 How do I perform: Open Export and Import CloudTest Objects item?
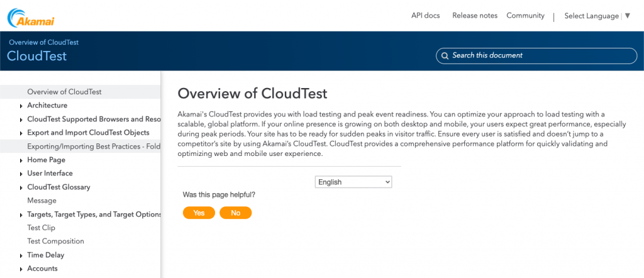coord(88,133)
